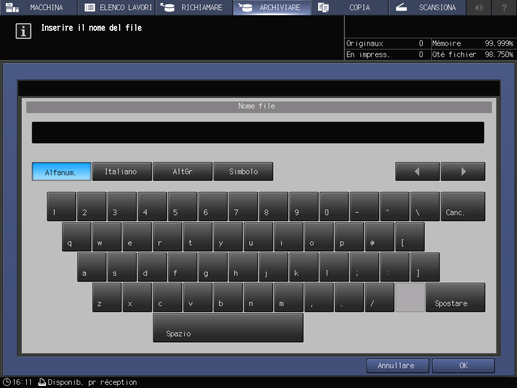The height and width of the screenshot is (388, 517).
Task: Tap the a key
Action: coord(92,267)
